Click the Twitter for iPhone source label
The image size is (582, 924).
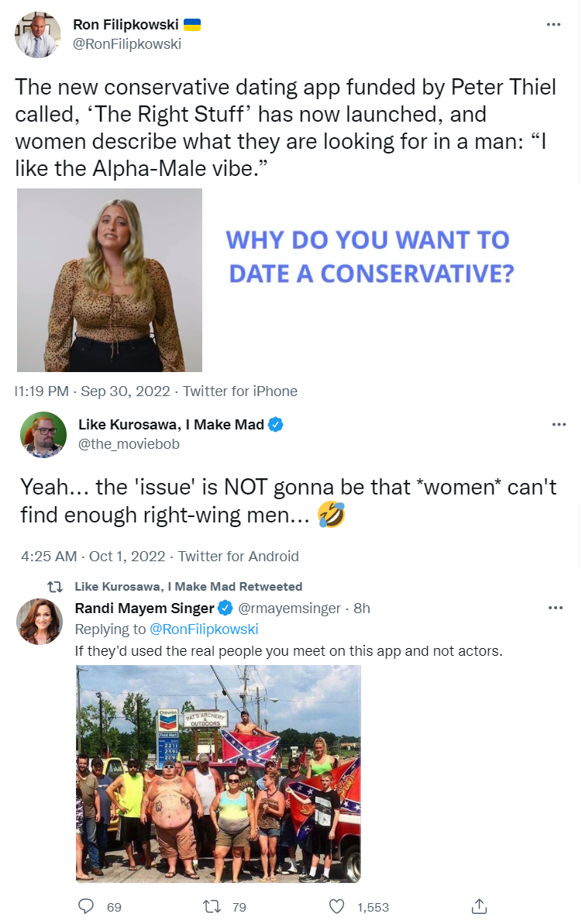point(239,391)
